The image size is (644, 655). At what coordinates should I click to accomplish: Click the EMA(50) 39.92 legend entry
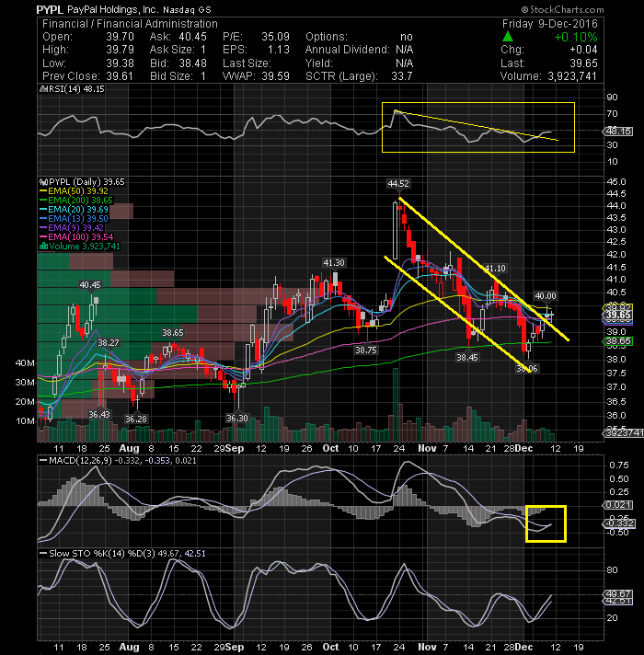74,191
